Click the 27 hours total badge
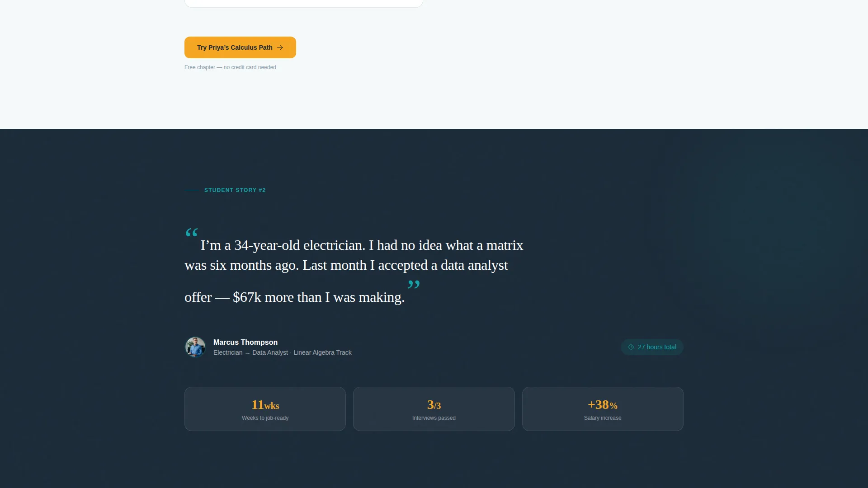Screen dimensions: 868x488 652,347
